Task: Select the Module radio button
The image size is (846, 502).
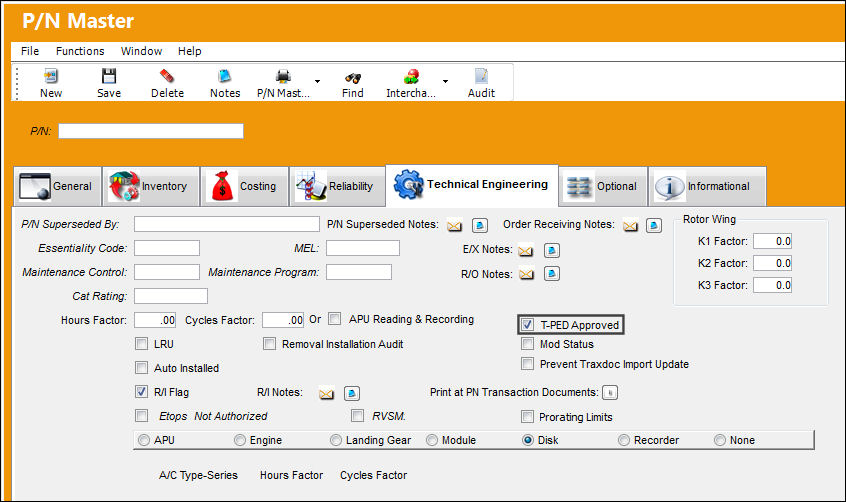Action: point(432,440)
